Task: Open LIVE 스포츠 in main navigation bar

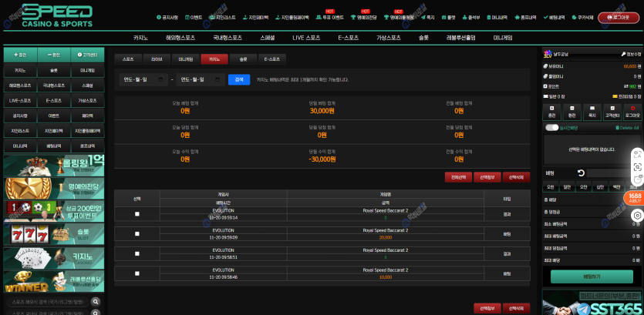Action: click(306, 37)
